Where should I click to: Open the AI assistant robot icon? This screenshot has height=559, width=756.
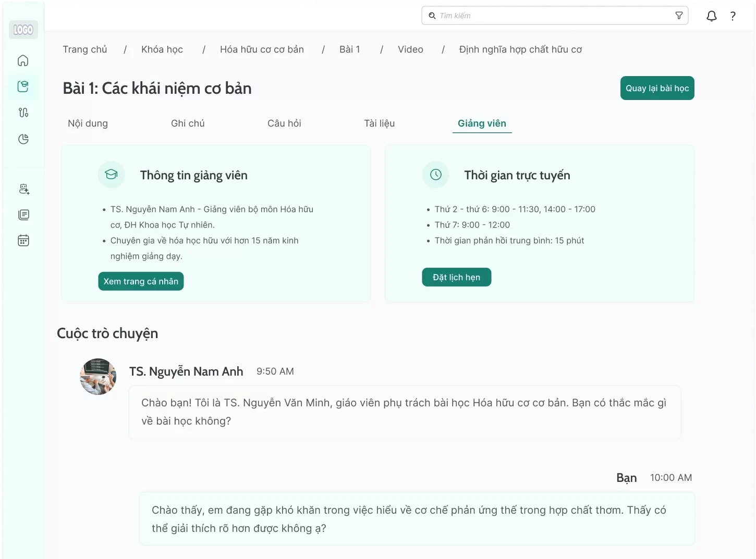point(23,189)
